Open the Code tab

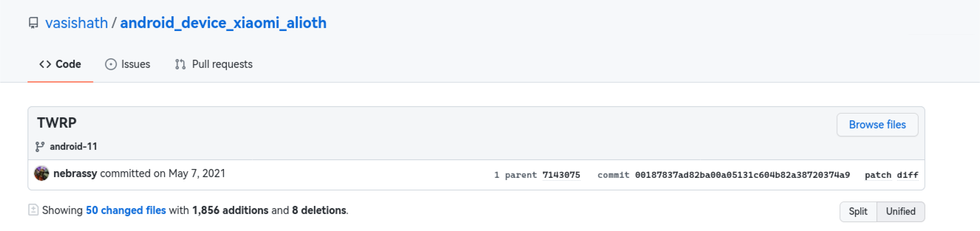(60, 64)
